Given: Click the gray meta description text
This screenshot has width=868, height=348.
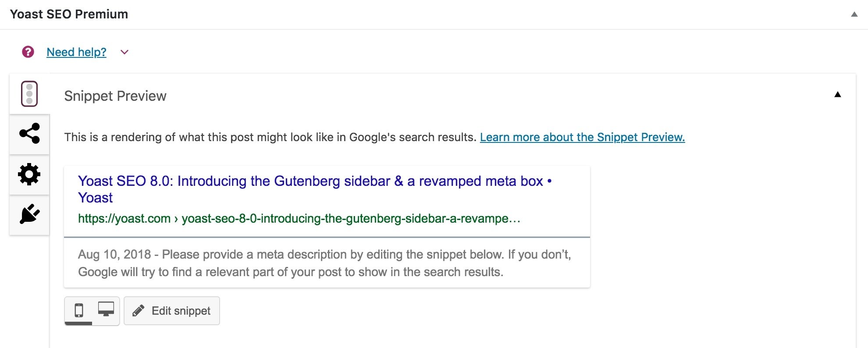Looking at the screenshot, I should pos(324,263).
